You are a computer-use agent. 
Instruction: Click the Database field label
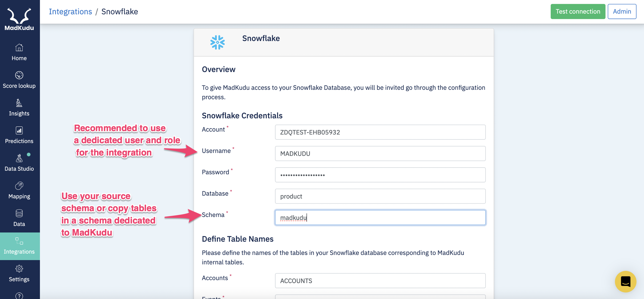pos(215,193)
